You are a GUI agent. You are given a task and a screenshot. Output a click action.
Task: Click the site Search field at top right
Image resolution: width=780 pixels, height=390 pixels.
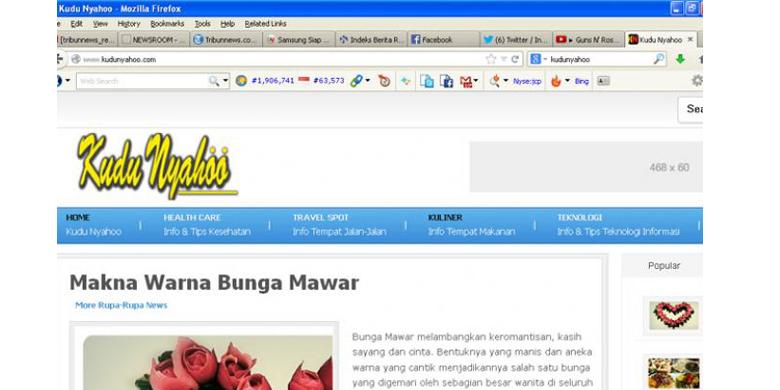point(690,109)
